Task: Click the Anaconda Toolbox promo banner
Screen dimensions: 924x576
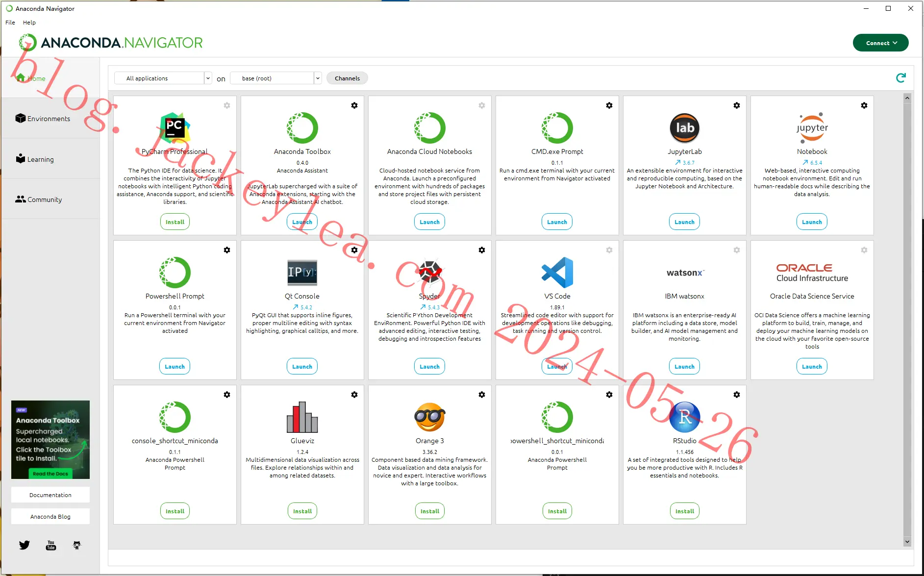Action: 50,440
